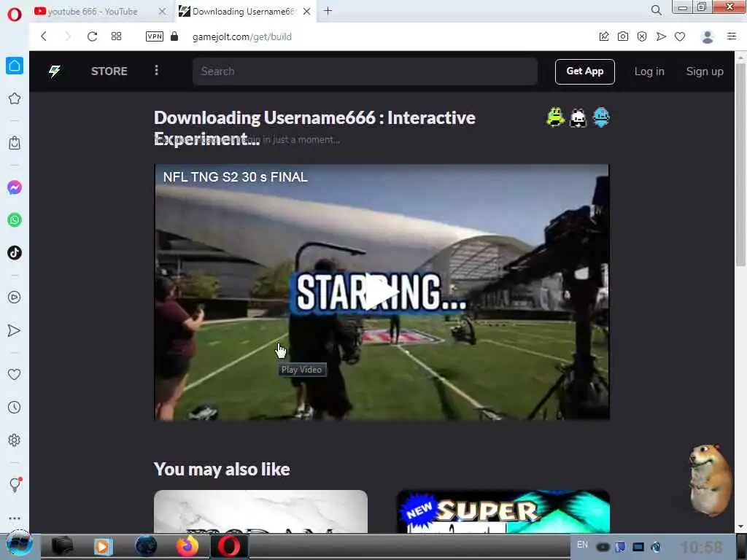The height and width of the screenshot is (560, 747).
Task: Open sidebar heart bookmarks
Action: [x=15, y=375]
